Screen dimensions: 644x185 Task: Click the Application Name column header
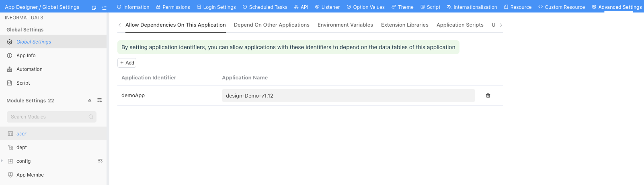(245, 78)
